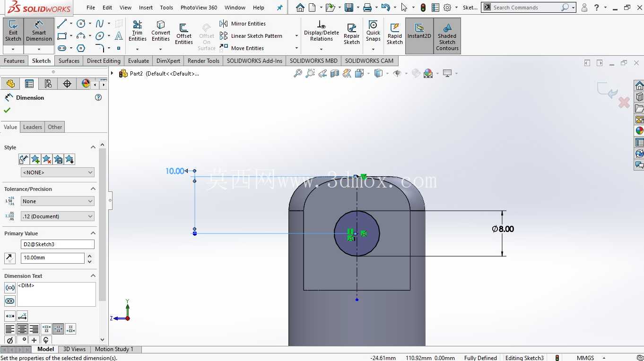Click the 10.00mm value input field
644x361 pixels.
point(52,258)
